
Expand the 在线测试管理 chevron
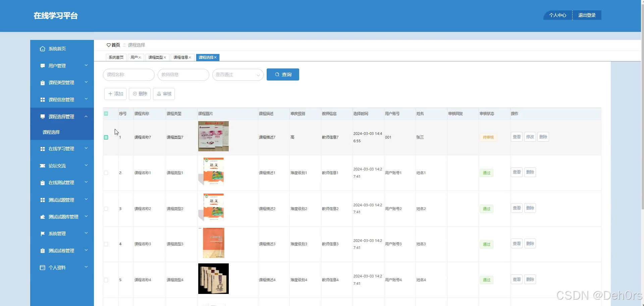pos(86,182)
